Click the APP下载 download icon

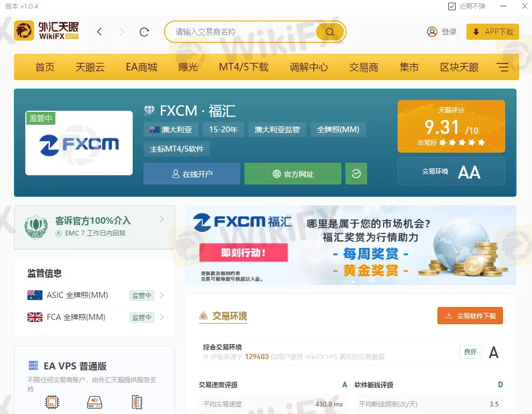pyautogui.click(x=477, y=32)
